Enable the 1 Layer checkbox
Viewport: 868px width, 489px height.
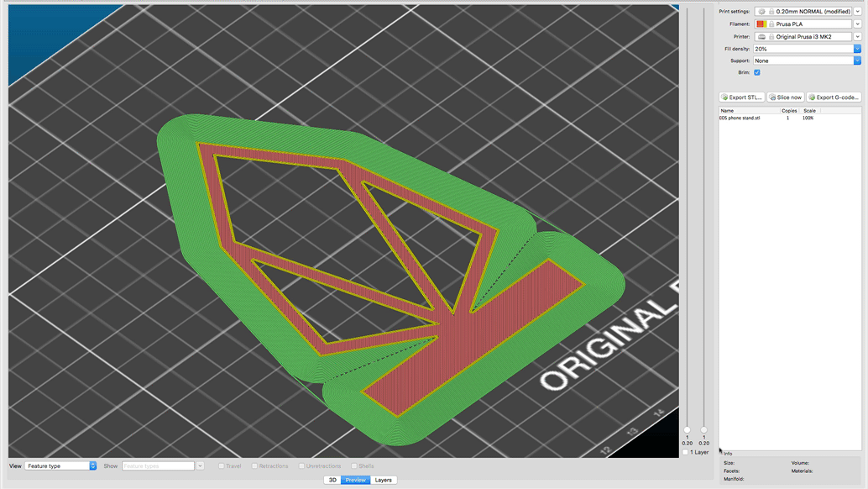point(685,452)
